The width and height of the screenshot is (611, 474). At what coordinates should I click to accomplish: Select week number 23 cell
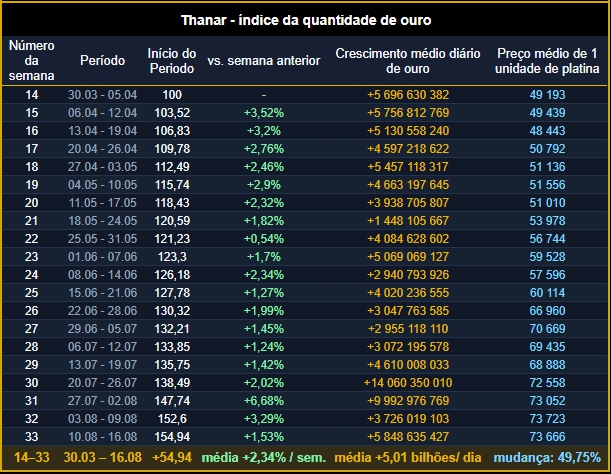pyautogui.click(x=32, y=256)
